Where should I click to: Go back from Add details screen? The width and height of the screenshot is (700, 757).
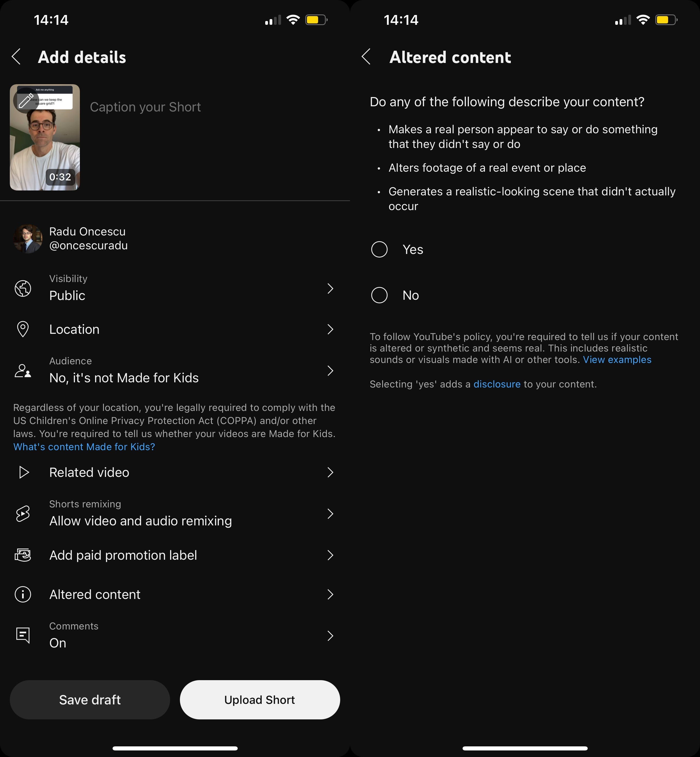tap(16, 57)
